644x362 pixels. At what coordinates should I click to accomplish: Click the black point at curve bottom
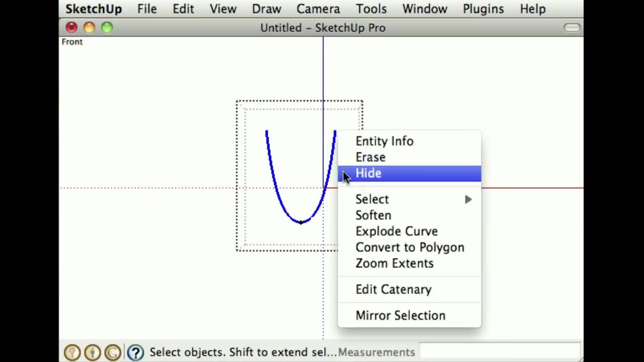click(301, 222)
